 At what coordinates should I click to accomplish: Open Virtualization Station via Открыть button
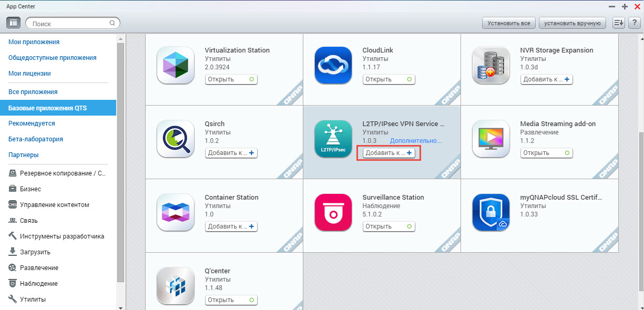pyautogui.click(x=231, y=79)
